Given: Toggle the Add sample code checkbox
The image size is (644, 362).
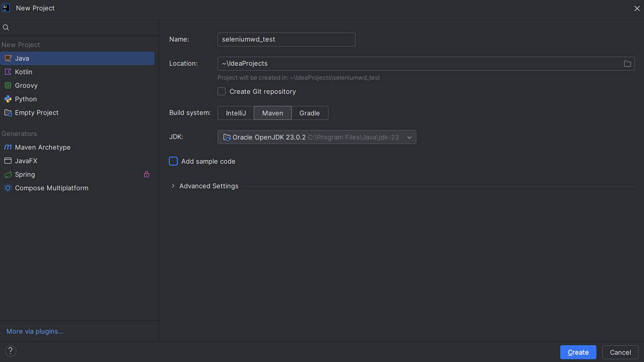Looking at the screenshot, I should coord(173,161).
